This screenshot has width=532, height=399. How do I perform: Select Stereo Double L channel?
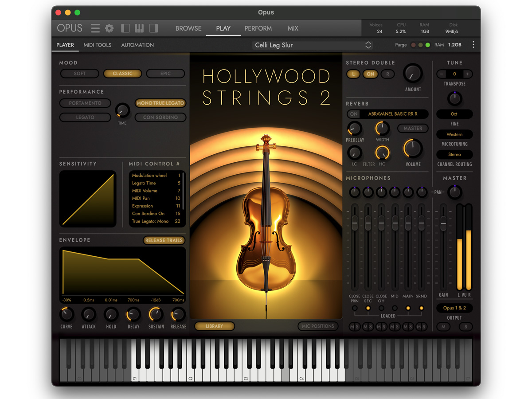click(x=353, y=74)
